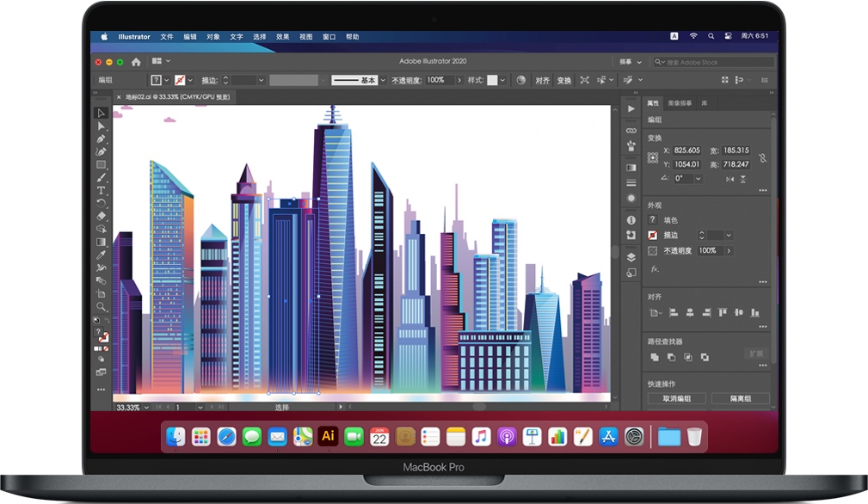This screenshot has width=868, height=504.
Task: Click the 取消编组 quick action button
Action: pyautogui.click(x=679, y=397)
